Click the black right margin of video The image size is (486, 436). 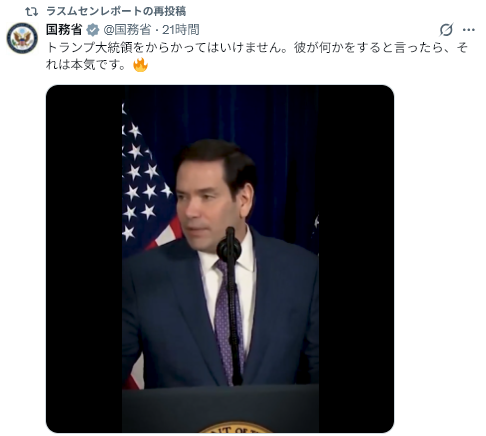click(x=356, y=259)
